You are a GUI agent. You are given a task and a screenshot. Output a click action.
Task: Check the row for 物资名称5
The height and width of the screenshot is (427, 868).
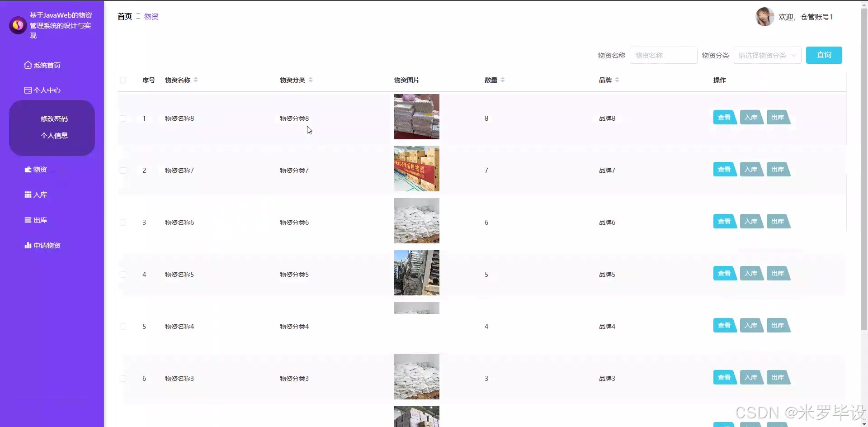(x=123, y=275)
